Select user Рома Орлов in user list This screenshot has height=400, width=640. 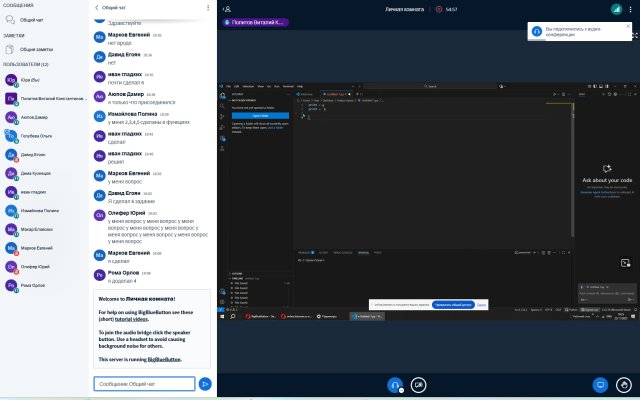[x=45, y=285]
